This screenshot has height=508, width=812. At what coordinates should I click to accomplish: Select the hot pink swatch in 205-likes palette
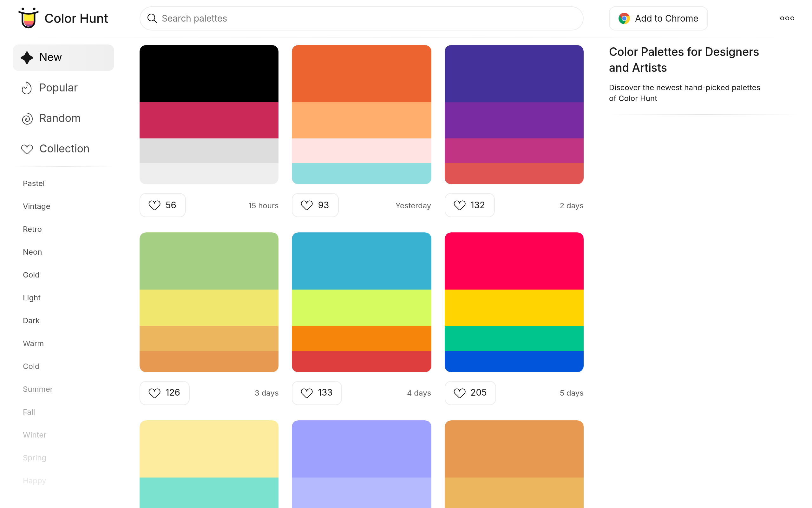coord(514,261)
